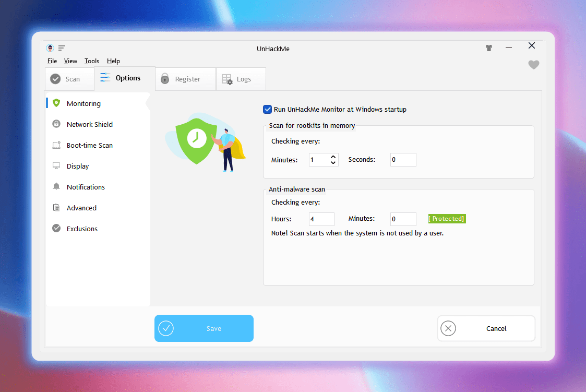Click the shirt skin icon in title bar
The width and height of the screenshot is (586, 392).
(489, 48)
